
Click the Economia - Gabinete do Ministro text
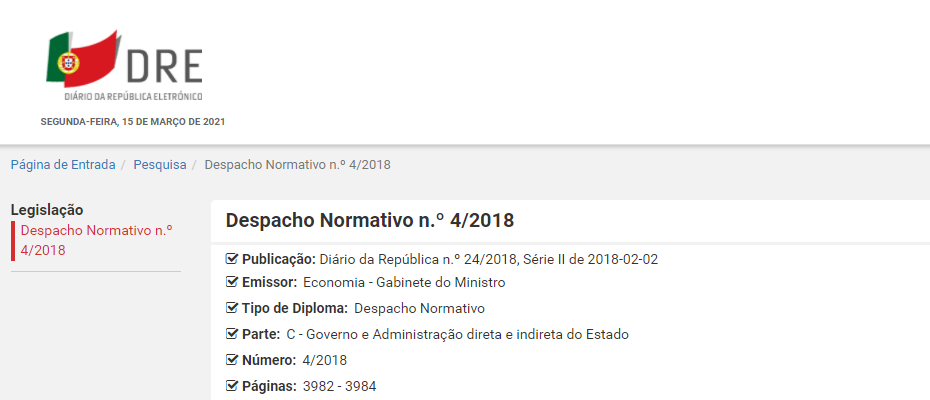(404, 283)
